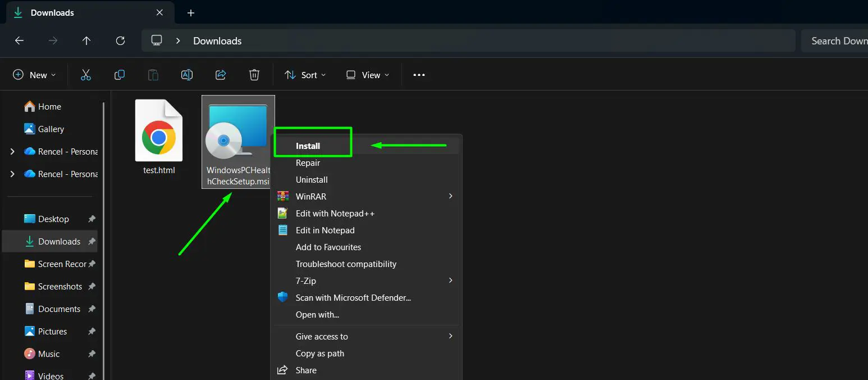868x380 pixels.
Task: Select Troubleshoot compatibility in context menu
Action: point(346,264)
